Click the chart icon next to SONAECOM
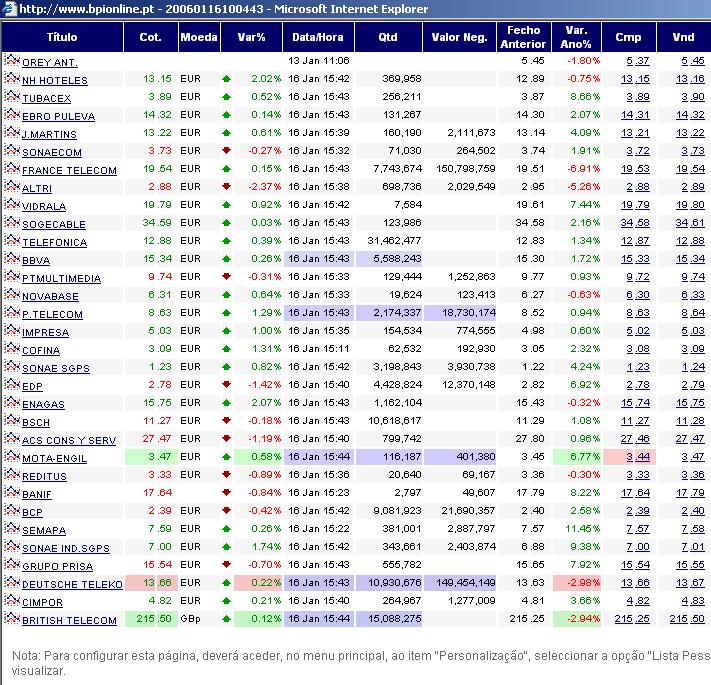Screen dimensions: 711x685 tap(12, 151)
